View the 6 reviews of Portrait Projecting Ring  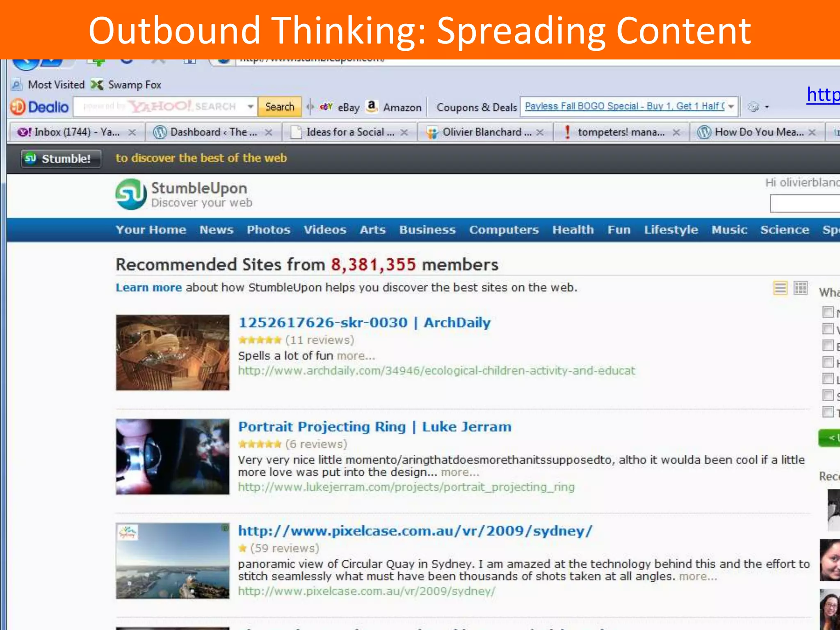[x=316, y=444]
